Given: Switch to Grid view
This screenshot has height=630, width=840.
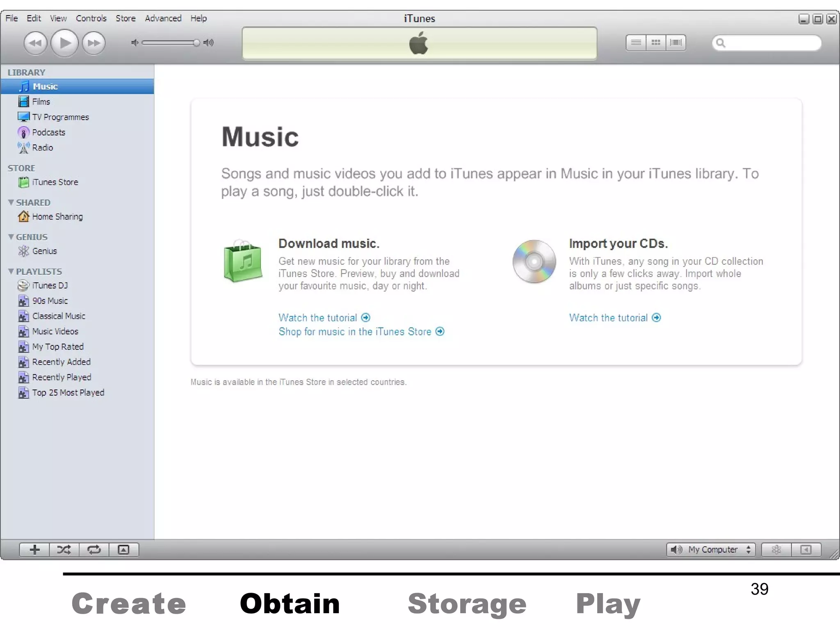Looking at the screenshot, I should tap(656, 43).
